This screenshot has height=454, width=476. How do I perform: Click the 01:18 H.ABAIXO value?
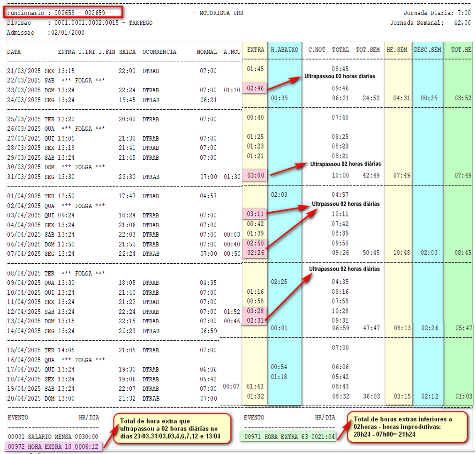279,377
